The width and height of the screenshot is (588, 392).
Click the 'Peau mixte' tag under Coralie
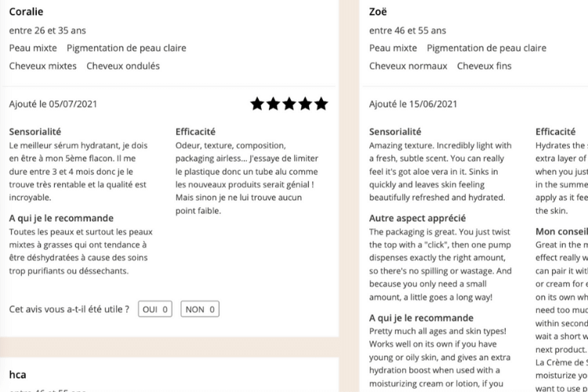point(33,48)
